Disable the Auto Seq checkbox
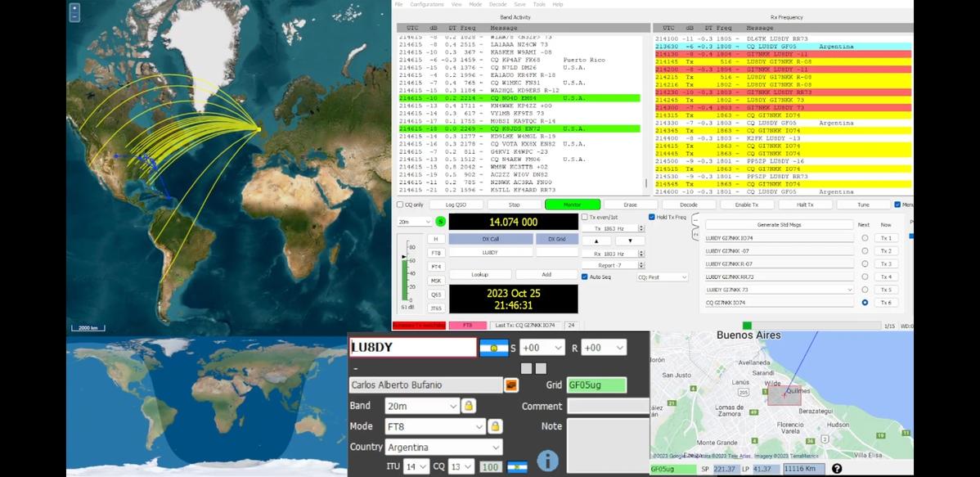 click(584, 277)
